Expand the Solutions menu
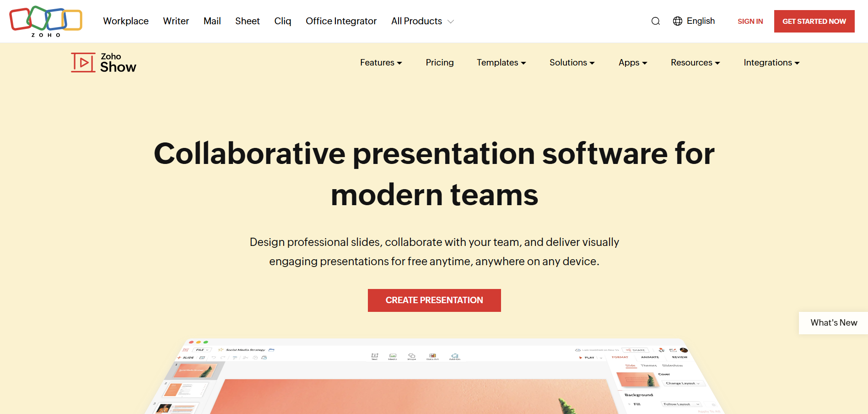868x414 pixels. pyautogui.click(x=572, y=63)
